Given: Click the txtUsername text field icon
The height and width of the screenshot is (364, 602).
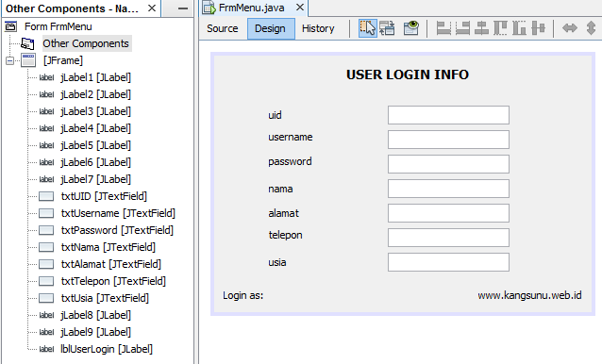Looking at the screenshot, I should (x=46, y=213).
